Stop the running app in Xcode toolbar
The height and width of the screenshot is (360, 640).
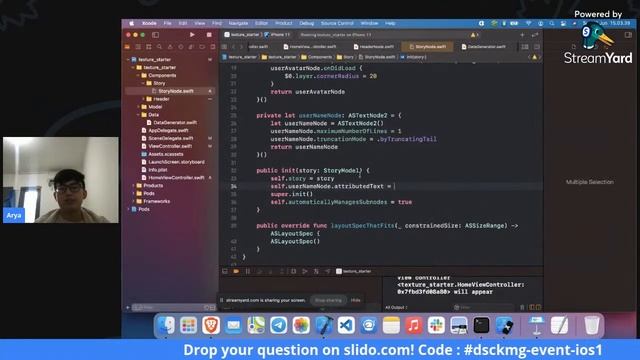[209, 35]
